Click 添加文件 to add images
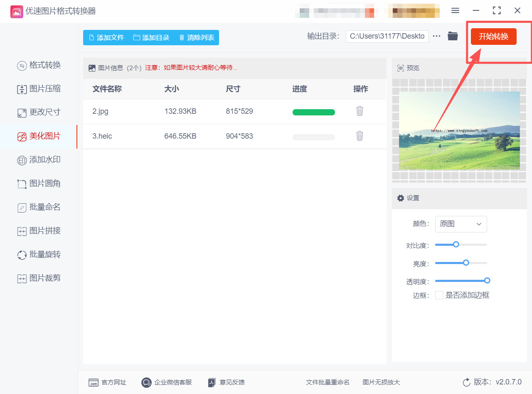 [106, 37]
